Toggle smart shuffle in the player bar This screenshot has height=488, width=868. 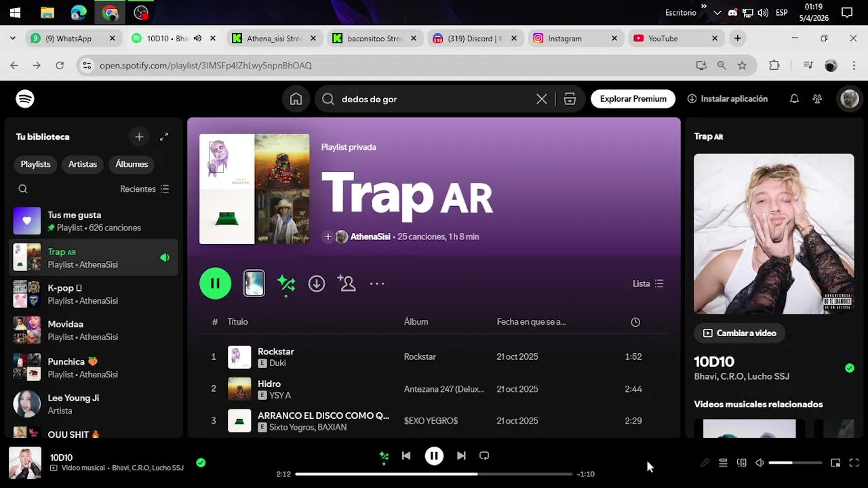coord(384,457)
